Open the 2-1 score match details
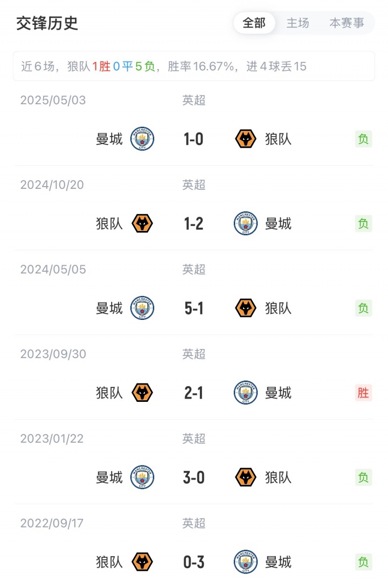 click(x=193, y=393)
